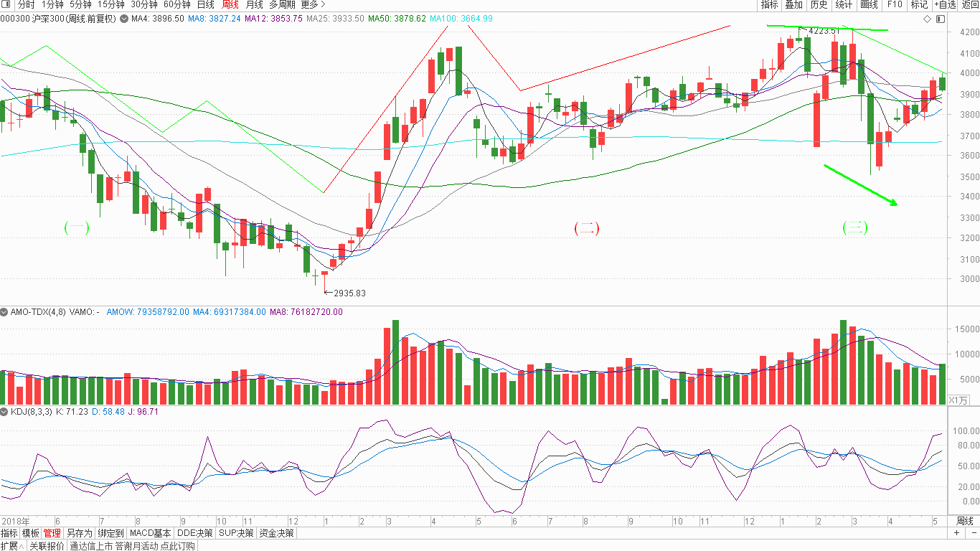980x551 pixels.
Task: Open the bottom 指标 tab
Action: coord(9,533)
